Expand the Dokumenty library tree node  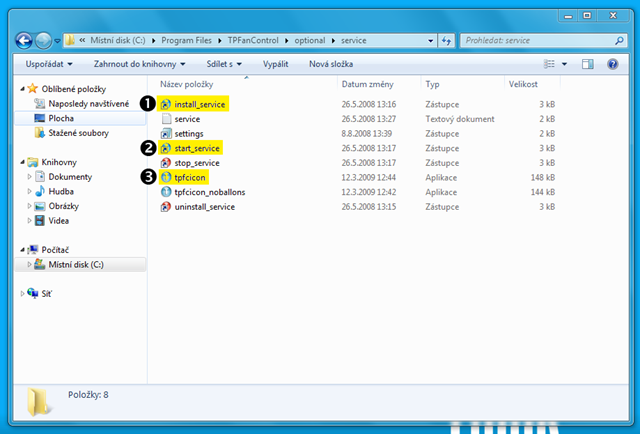(x=29, y=177)
